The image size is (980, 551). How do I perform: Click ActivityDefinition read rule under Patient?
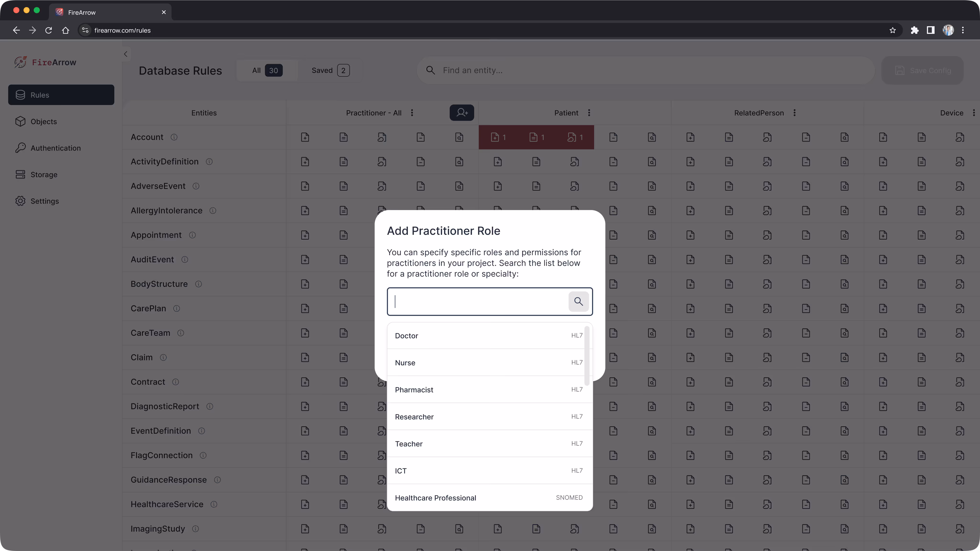click(x=536, y=162)
